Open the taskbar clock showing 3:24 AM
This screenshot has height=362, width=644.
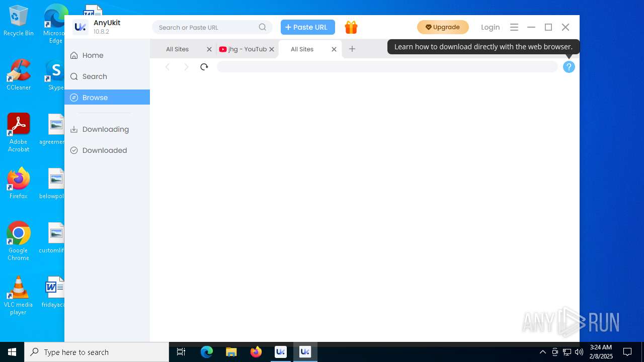tap(601, 352)
